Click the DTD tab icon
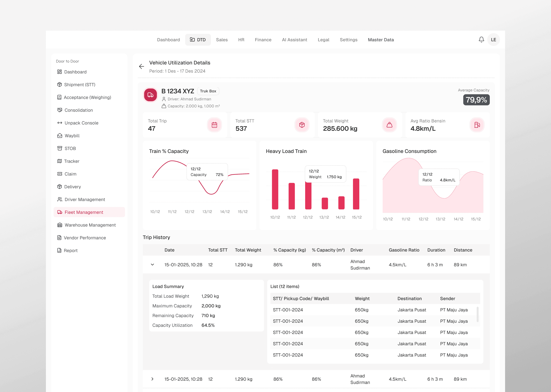Image resolution: width=551 pixels, height=392 pixels. pyautogui.click(x=192, y=40)
